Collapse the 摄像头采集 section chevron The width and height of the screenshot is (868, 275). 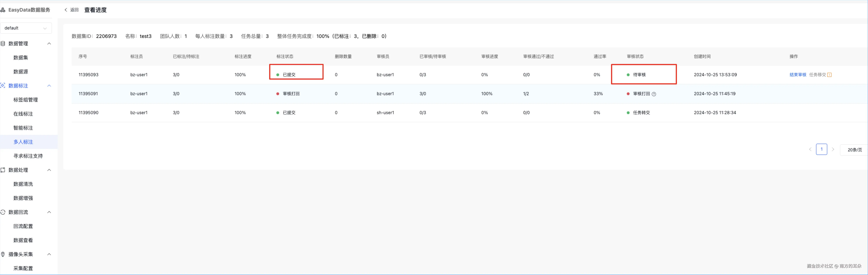pos(49,254)
